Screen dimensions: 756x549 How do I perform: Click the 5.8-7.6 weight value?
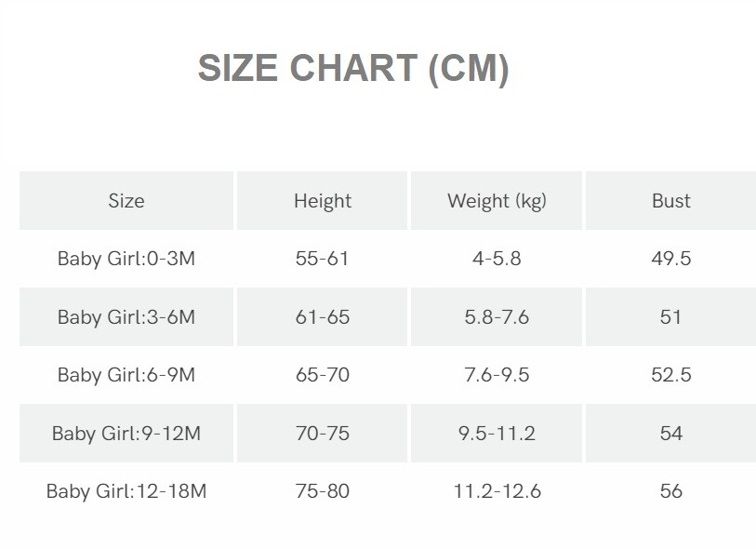(x=497, y=316)
